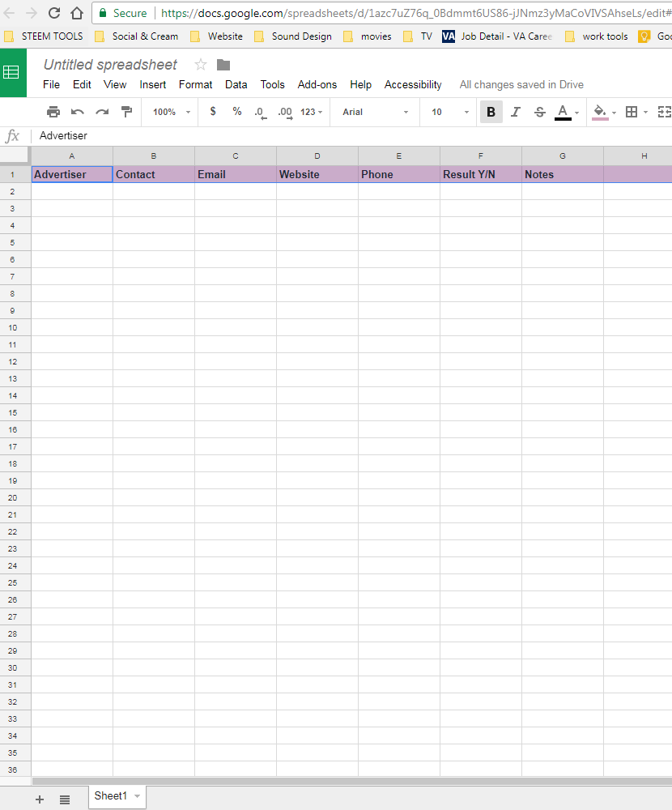Decrease decimal places icon
The width and height of the screenshot is (672, 810).
(x=261, y=112)
